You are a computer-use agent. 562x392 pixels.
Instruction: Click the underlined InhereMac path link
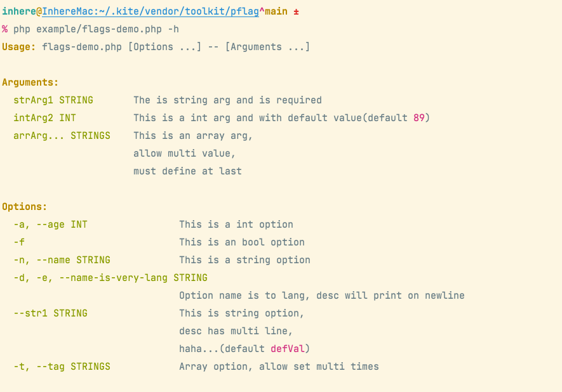(x=151, y=11)
